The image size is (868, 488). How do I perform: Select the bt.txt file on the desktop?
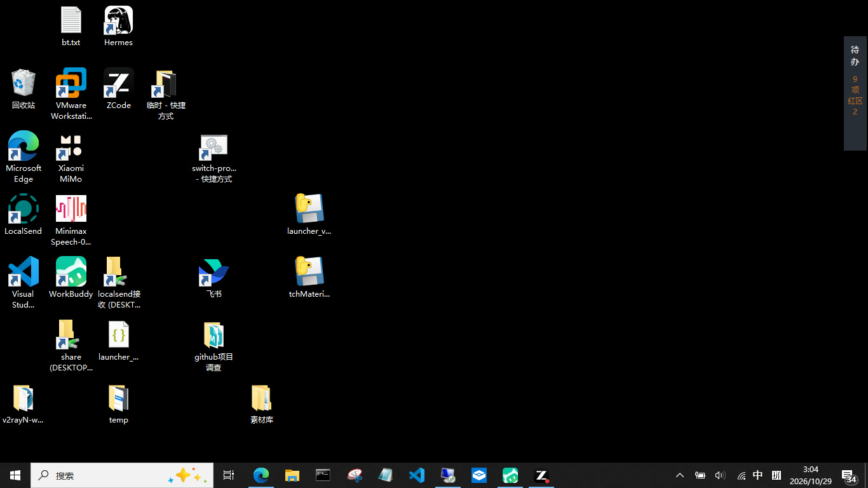[x=71, y=26]
